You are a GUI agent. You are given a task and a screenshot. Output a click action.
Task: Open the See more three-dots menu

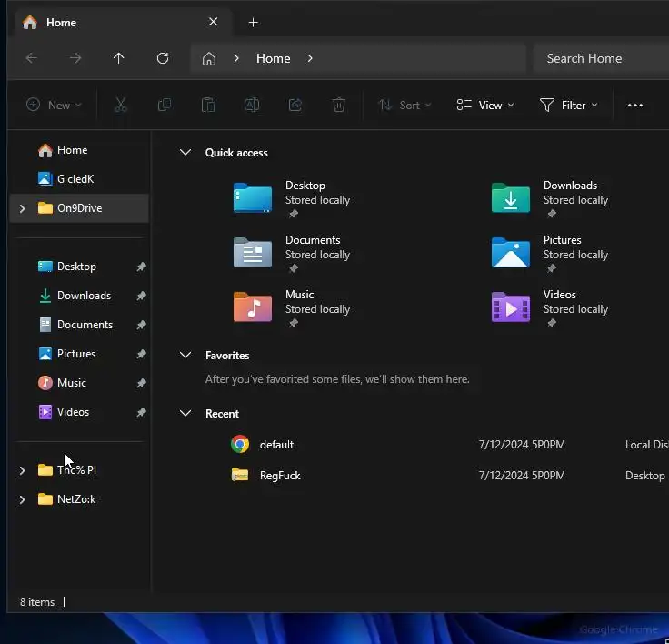pyautogui.click(x=634, y=105)
